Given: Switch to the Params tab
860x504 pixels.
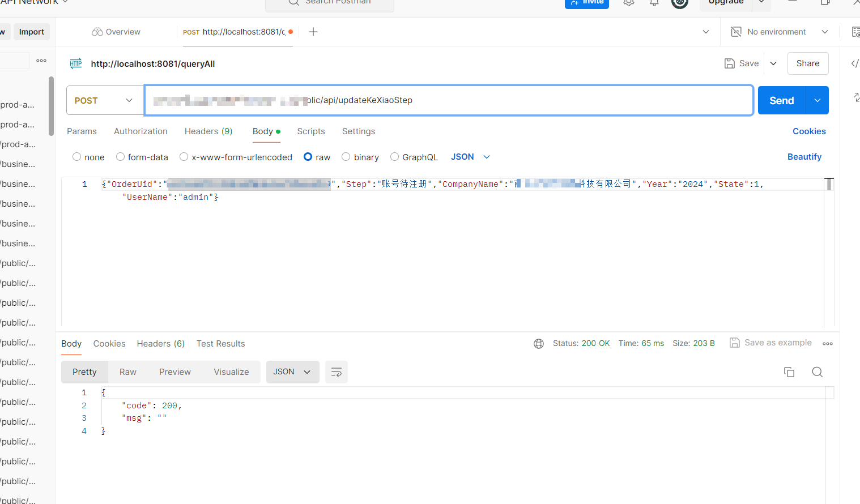Looking at the screenshot, I should click(x=82, y=131).
